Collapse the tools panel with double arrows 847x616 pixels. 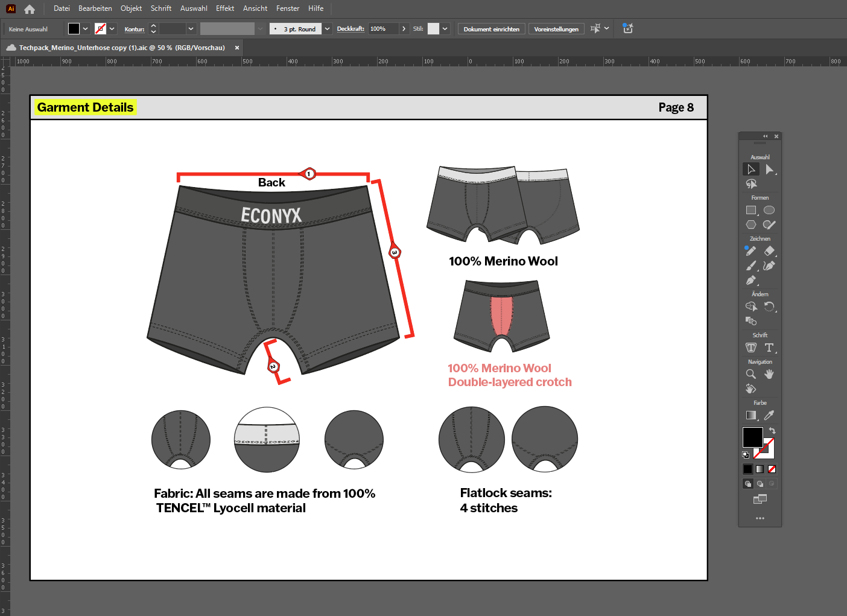(x=766, y=136)
